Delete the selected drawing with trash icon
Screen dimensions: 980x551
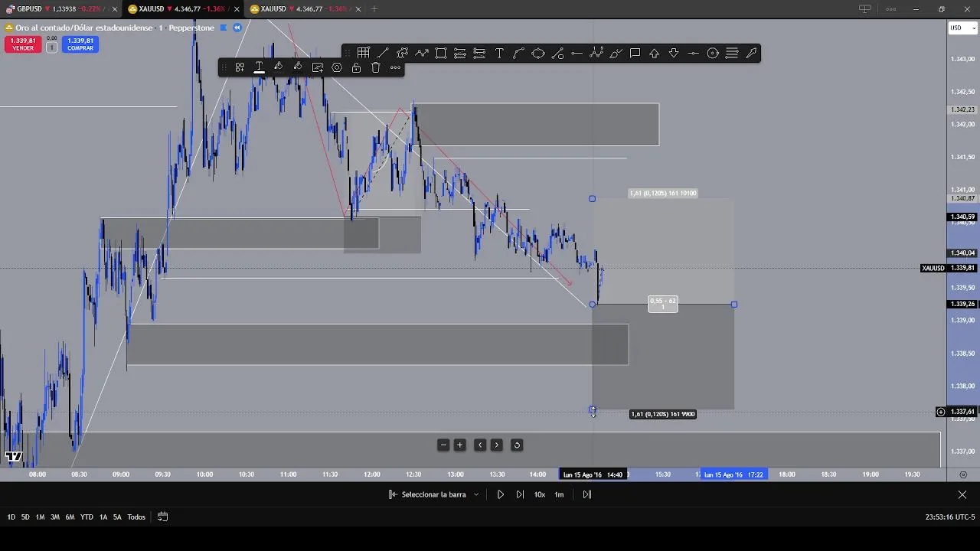376,67
